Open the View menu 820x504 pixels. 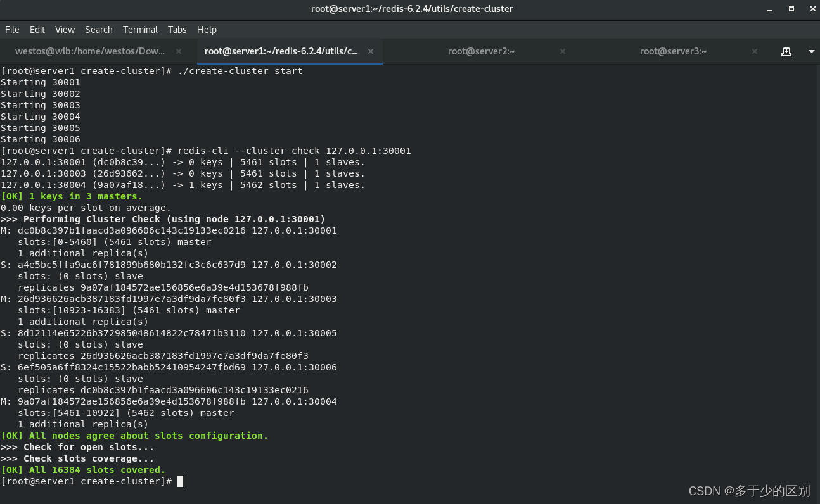coord(65,30)
